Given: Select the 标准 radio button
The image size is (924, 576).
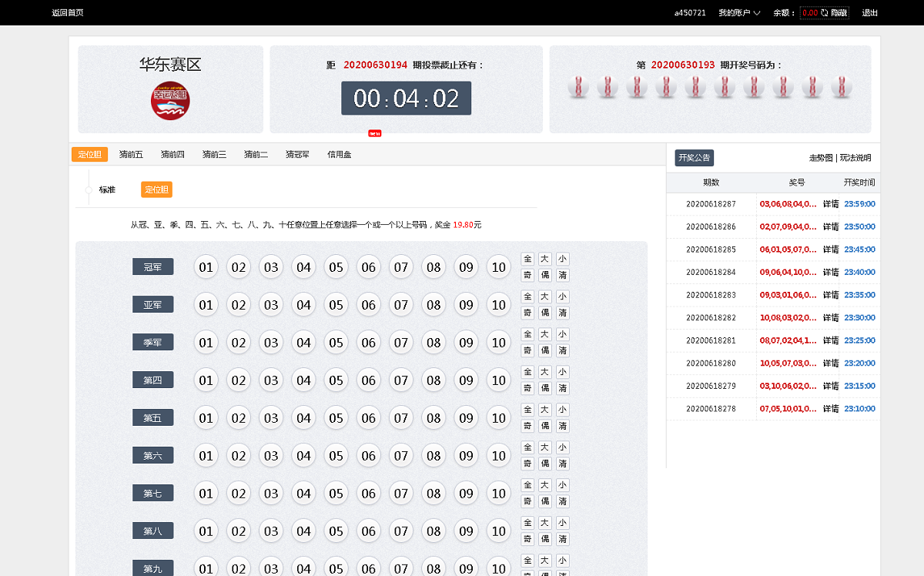Looking at the screenshot, I should click(89, 189).
